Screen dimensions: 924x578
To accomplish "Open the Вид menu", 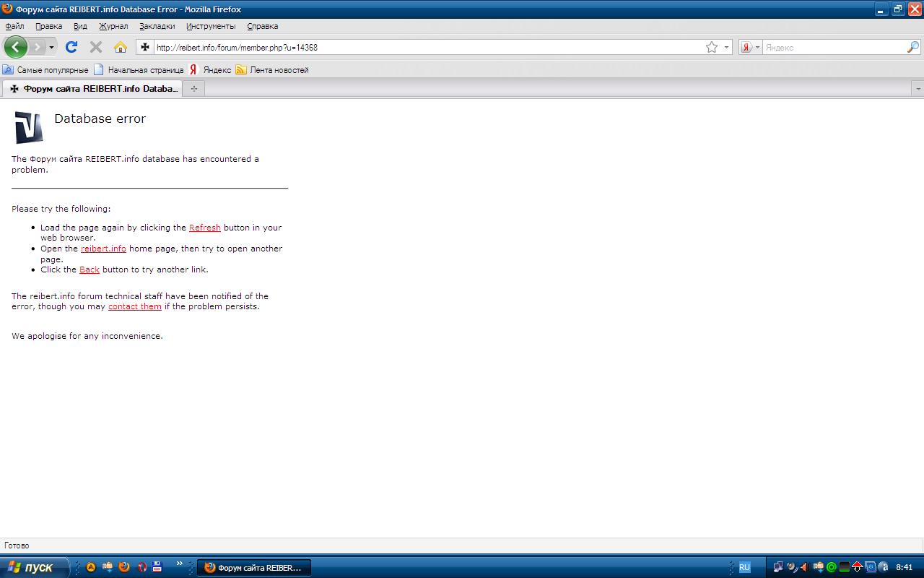I will coord(80,26).
